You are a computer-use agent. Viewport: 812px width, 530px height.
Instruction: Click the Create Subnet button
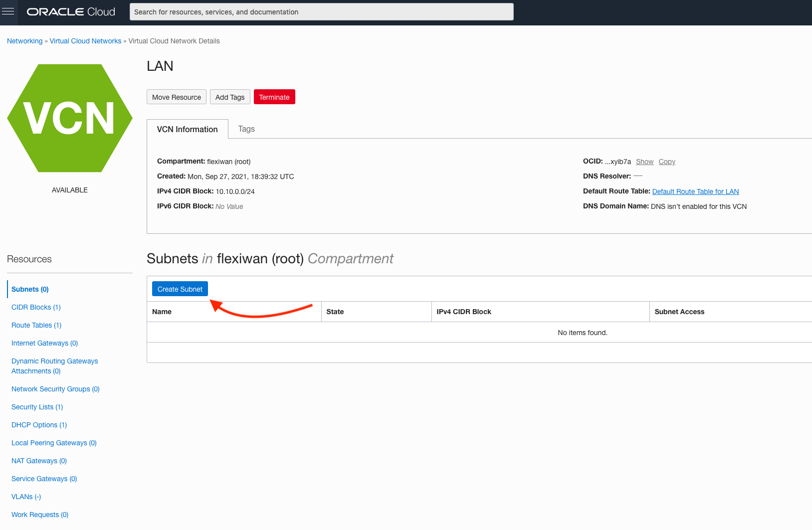180,289
